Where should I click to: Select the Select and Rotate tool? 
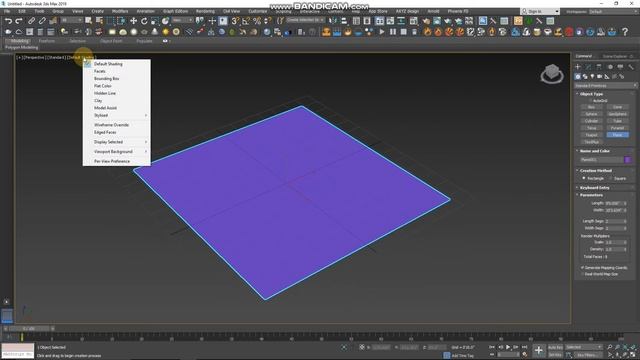tap(144, 21)
